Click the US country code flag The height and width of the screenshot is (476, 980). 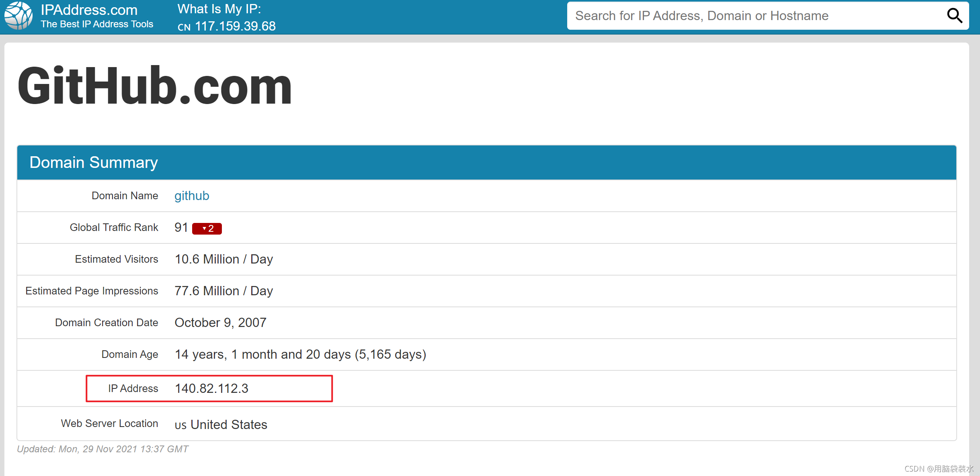(x=180, y=425)
